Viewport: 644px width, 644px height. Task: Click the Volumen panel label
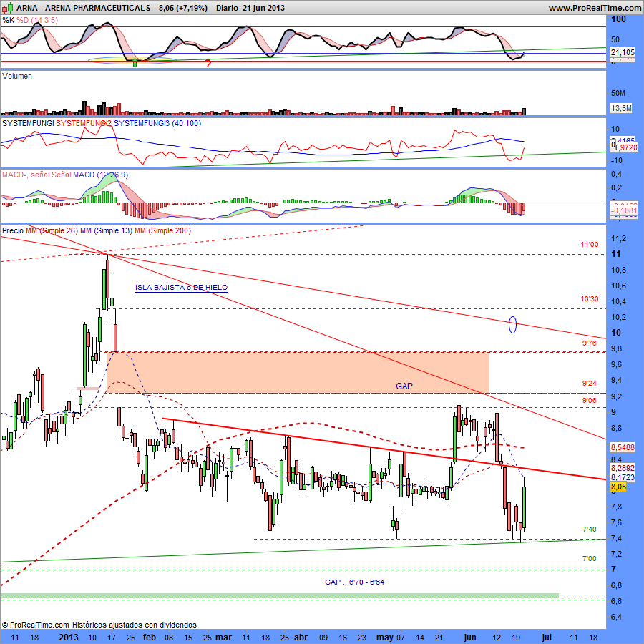17,76
